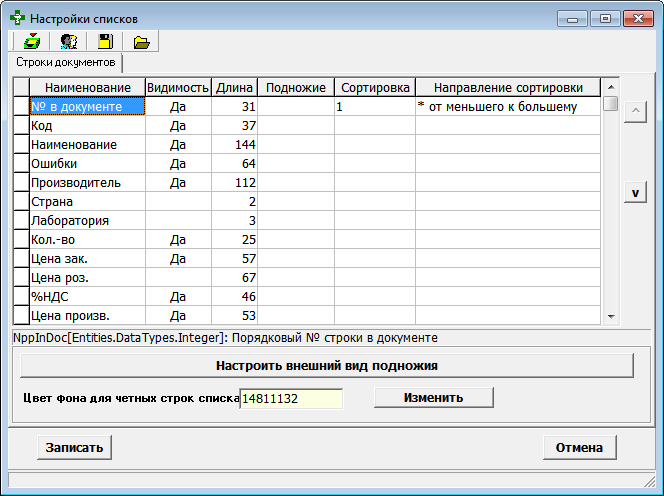
Task: Click the open folder toolbar icon
Action: click(x=141, y=41)
